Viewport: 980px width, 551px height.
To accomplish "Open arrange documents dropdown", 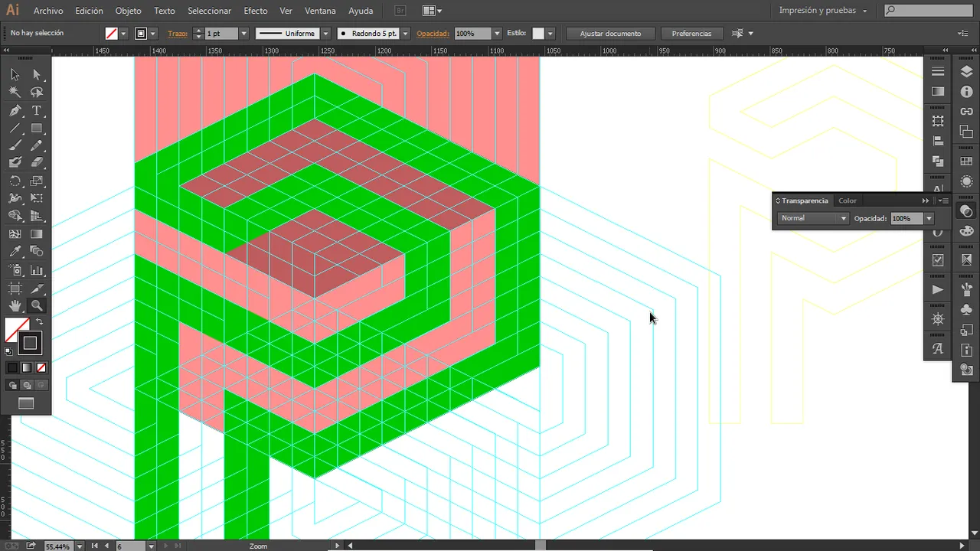I will [x=432, y=11].
